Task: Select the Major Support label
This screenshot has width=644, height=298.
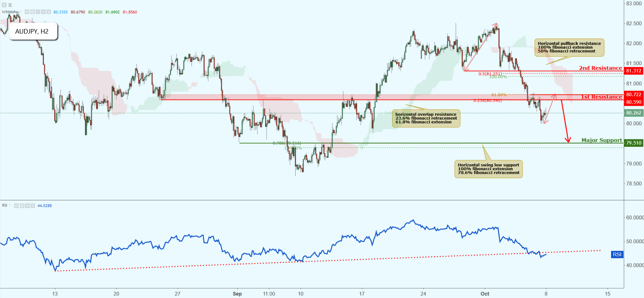Action: click(602, 140)
